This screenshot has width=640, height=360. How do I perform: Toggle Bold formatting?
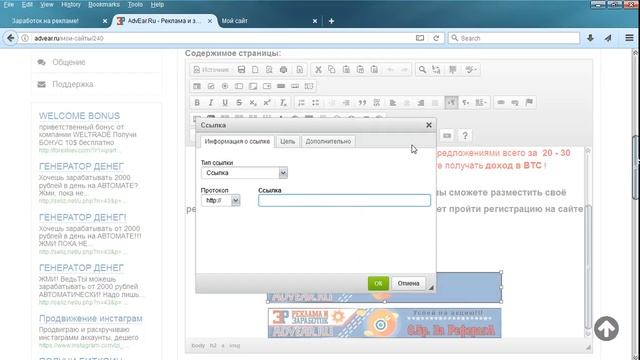coord(197,102)
